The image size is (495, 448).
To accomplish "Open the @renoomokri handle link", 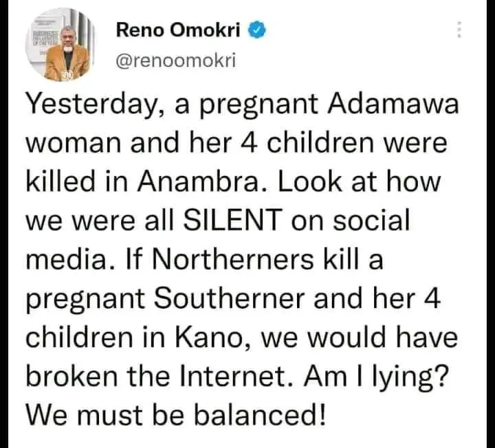I will [x=175, y=60].
